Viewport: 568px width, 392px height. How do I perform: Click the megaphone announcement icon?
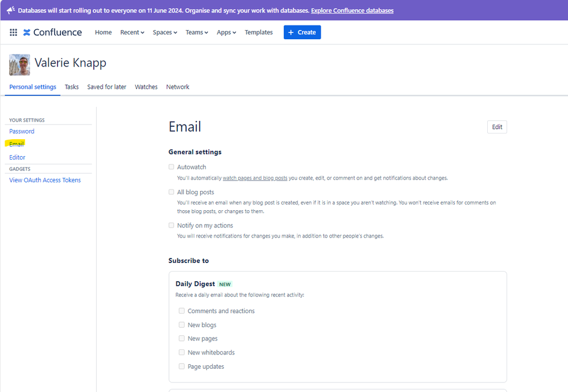coord(10,10)
